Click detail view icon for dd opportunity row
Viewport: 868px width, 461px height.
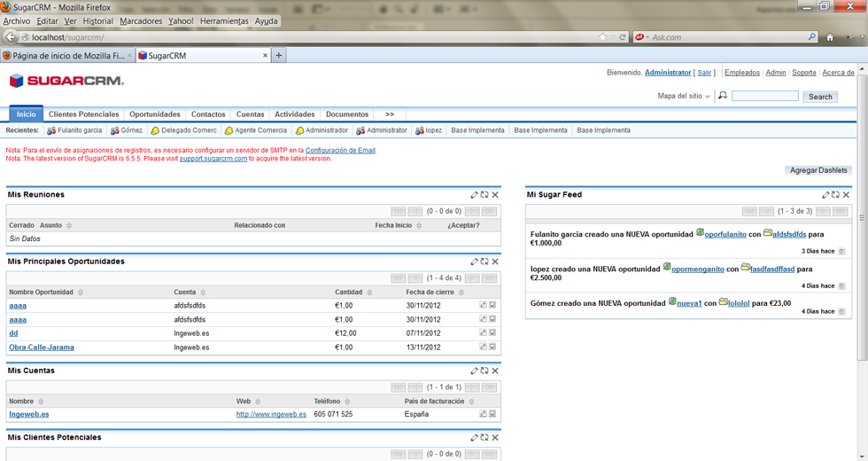point(492,333)
